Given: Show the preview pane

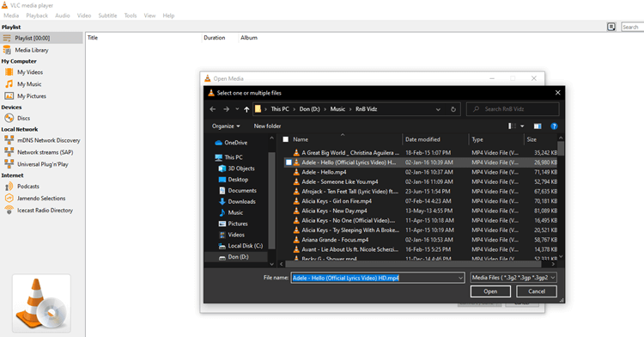Looking at the screenshot, I should tap(538, 126).
